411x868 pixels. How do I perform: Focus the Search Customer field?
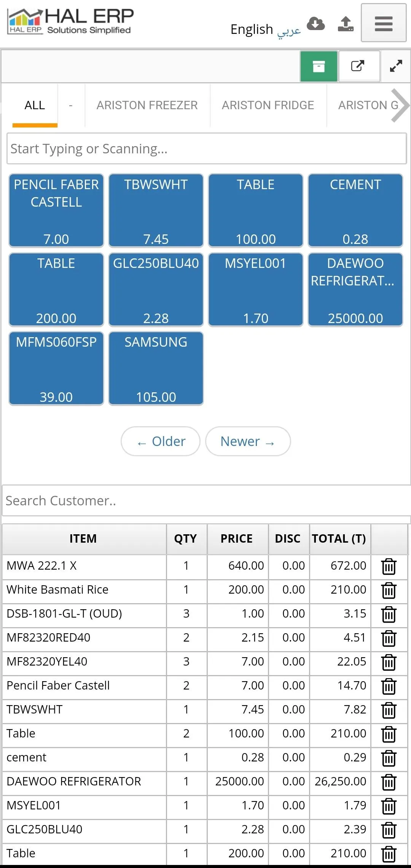click(207, 501)
